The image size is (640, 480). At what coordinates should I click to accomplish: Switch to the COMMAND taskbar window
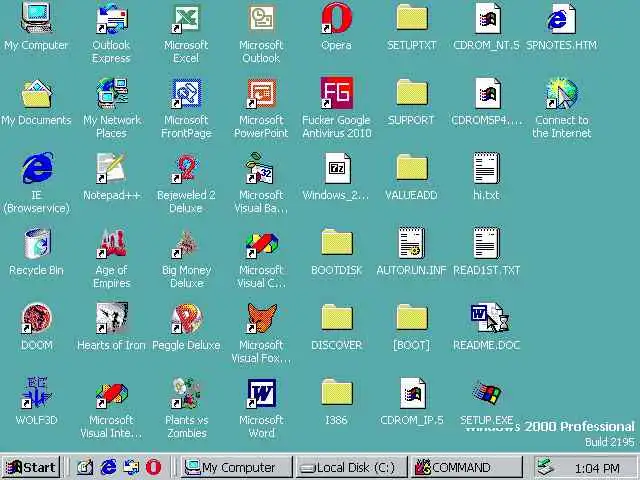(467, 467)
